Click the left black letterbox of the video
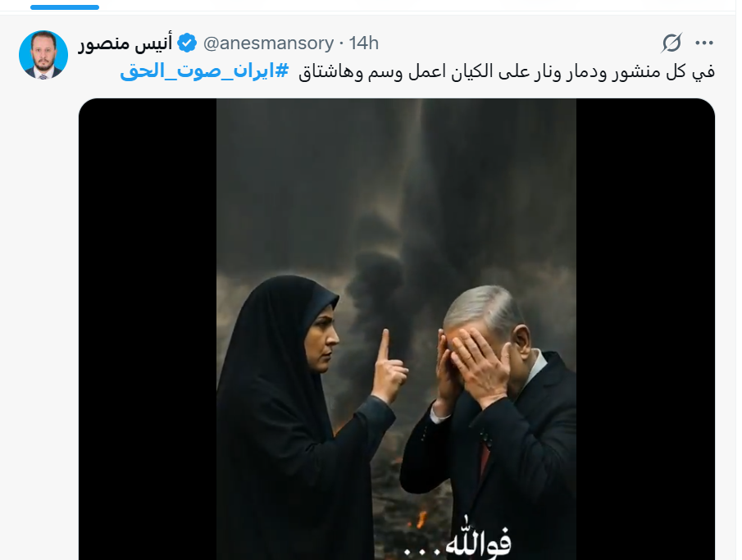Image resolution: width=742 pixels, height=560 pixels. tap(148, 329)
